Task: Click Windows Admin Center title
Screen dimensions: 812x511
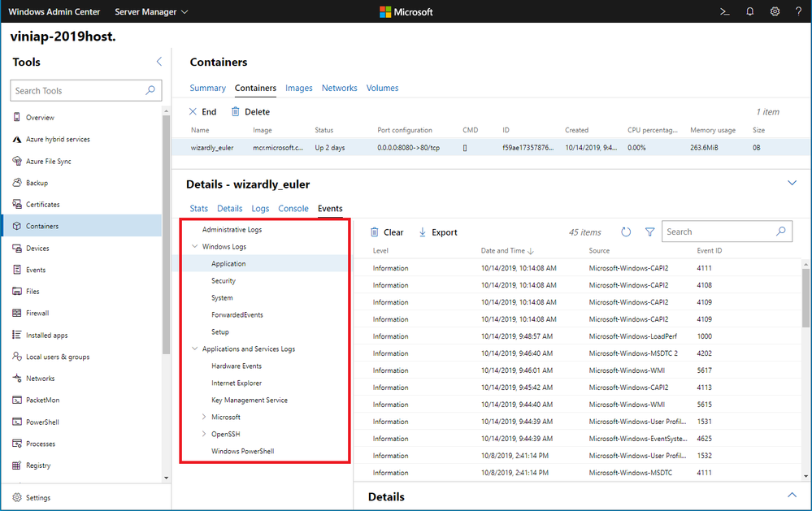Action: point(54,11)
